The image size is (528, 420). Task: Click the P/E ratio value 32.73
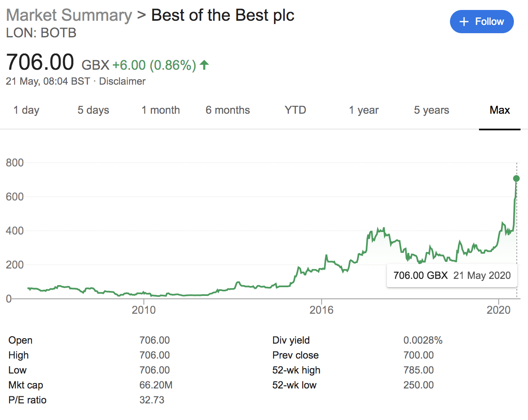152,400
